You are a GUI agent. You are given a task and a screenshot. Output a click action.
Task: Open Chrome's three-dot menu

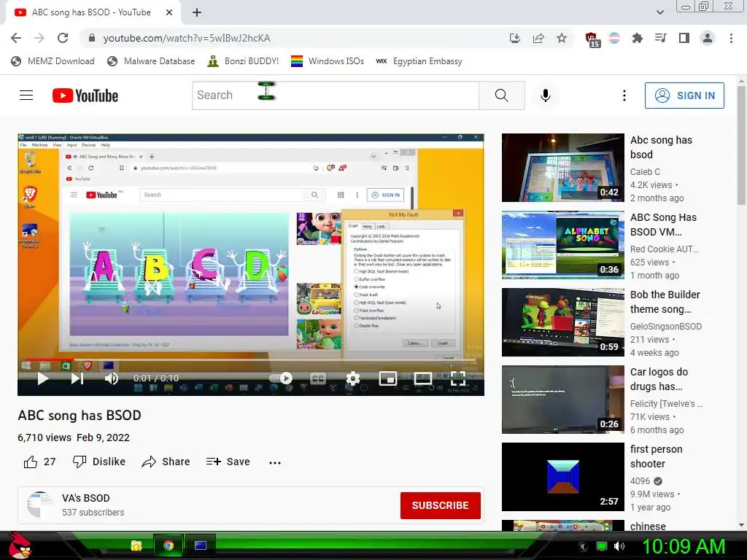pos(731,38)
